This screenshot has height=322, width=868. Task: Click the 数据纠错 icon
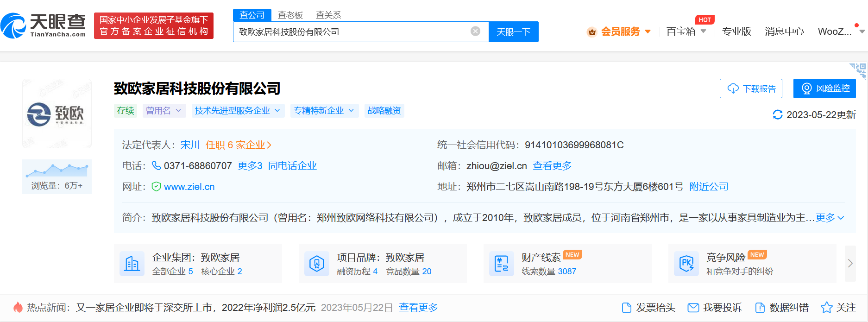pyautogui.click(x=760, y=308)
